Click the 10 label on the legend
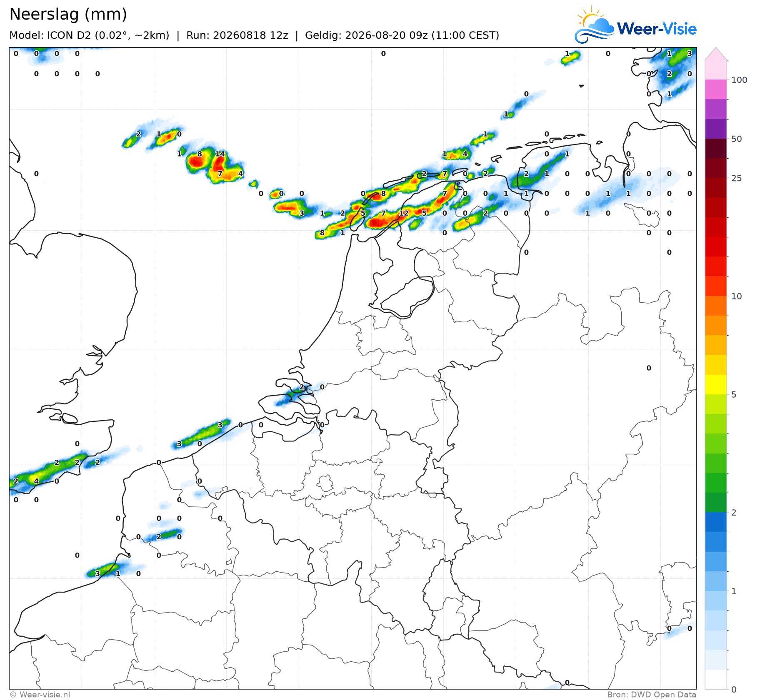 point(737,296)
